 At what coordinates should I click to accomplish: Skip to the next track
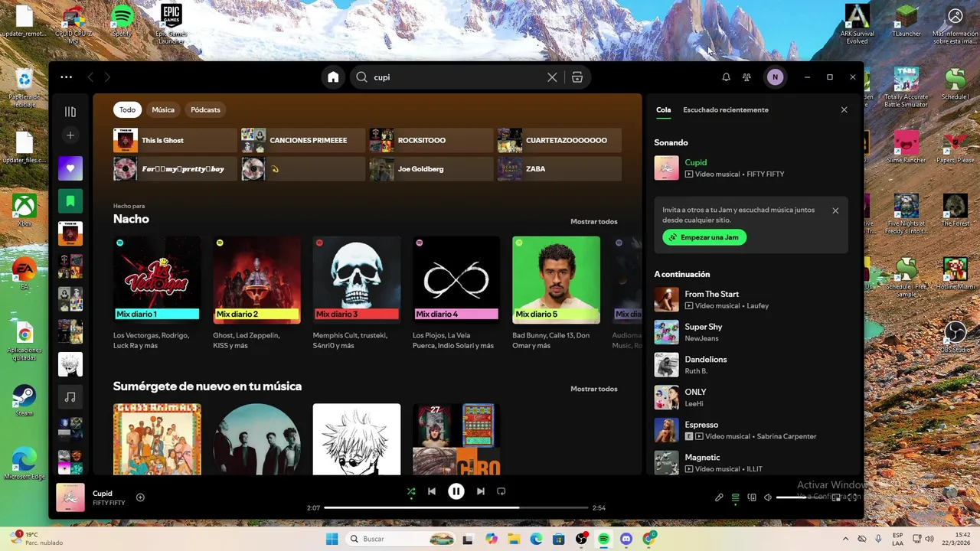tap(481, 491)
